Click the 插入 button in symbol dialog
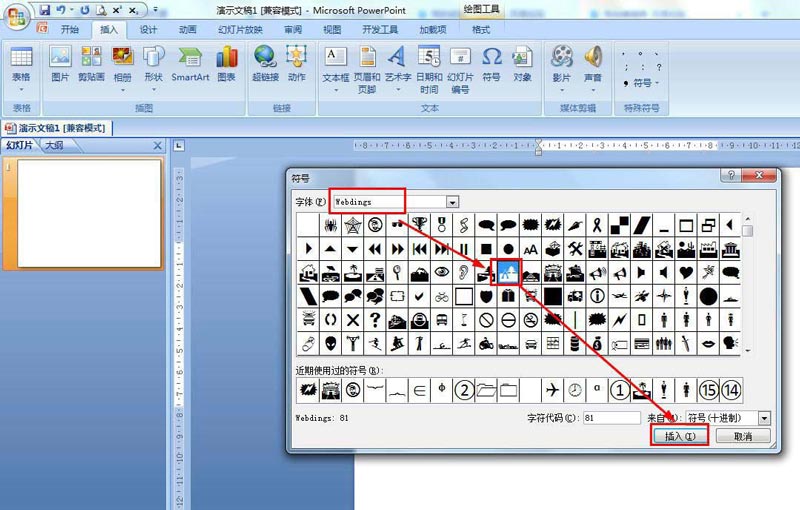 coord(680,436)
